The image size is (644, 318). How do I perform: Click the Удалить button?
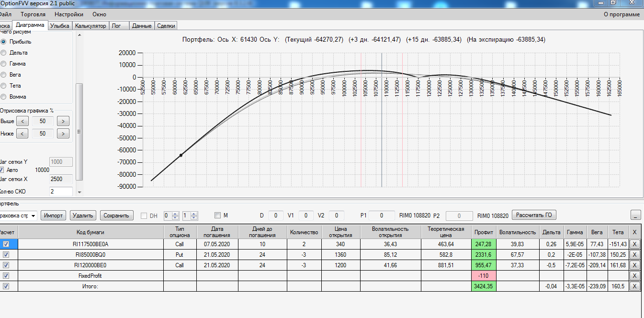click(x=83, y=216)
